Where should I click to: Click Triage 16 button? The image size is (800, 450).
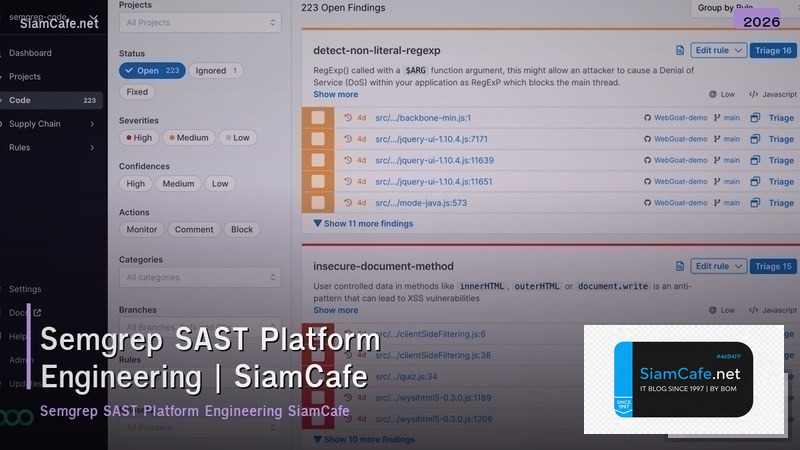coord(773,51)
